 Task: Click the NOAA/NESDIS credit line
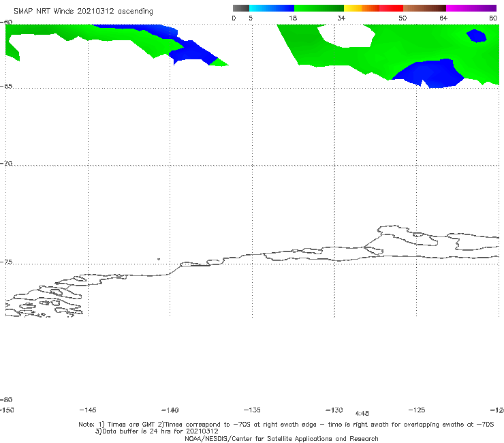coord(281,438)
